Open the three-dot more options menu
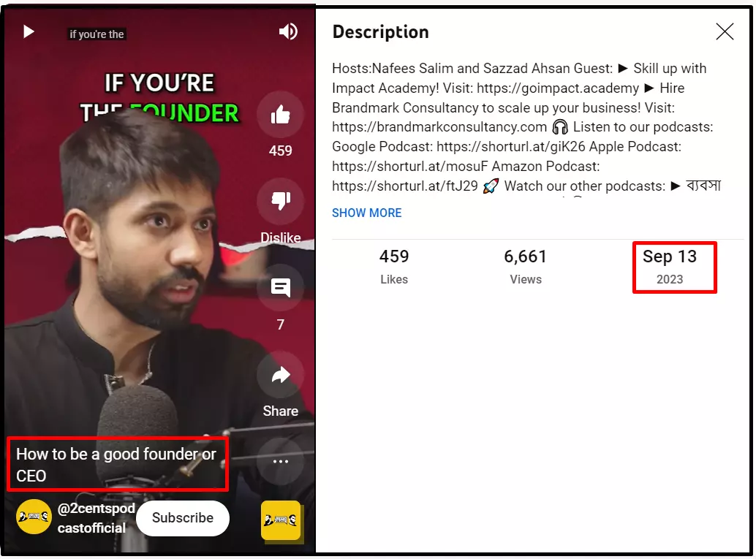This screenshot has width=756, height=559. coord(281,461)
